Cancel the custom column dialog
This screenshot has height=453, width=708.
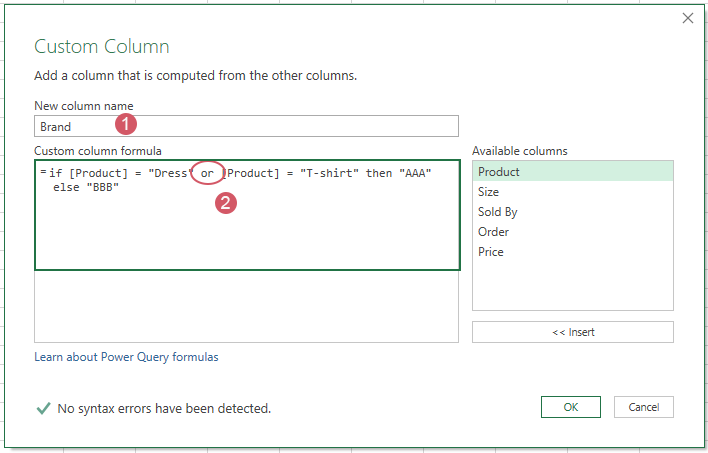[644, 407]
